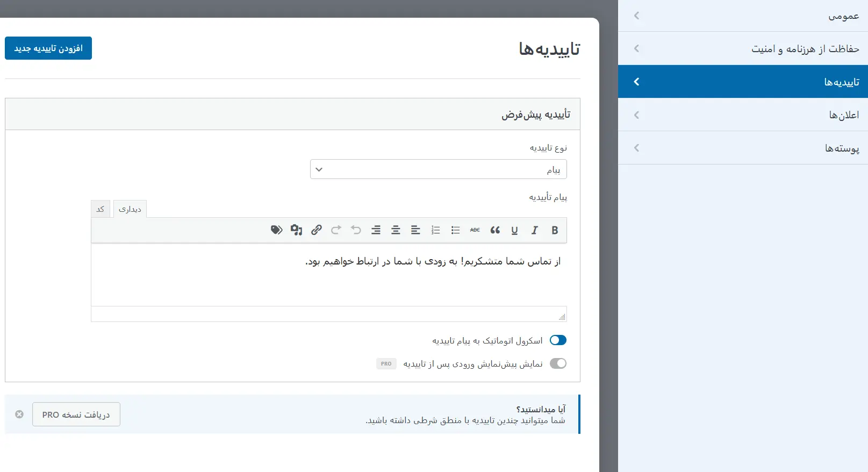Center-align text in the editor
This screenshot has width=868, height=472.
tap(396, 230)
